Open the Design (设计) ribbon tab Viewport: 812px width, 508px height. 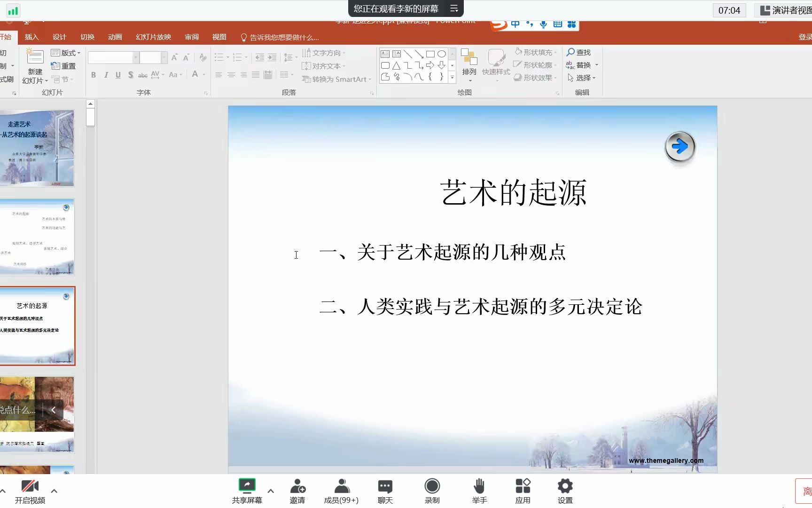[x=59, y=37]
